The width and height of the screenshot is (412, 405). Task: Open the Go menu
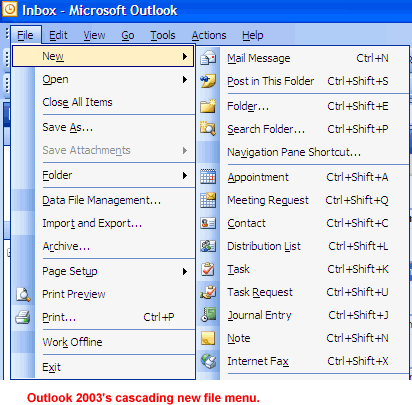pyautogui.click(x=128, y=35)
